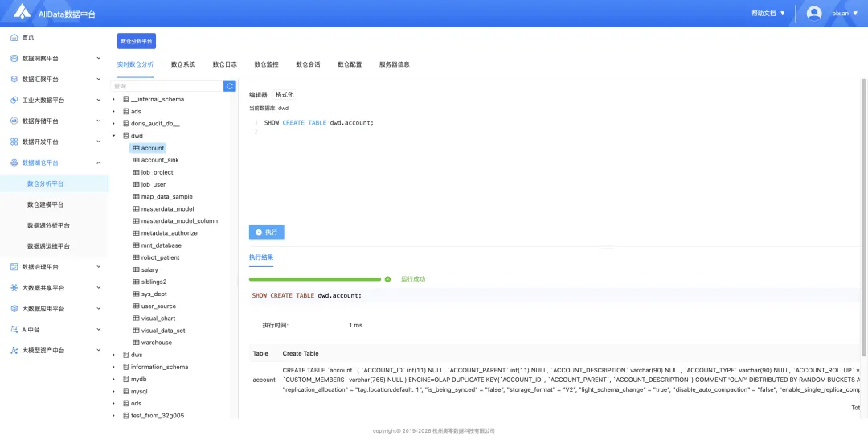Click the table icon of job_project
The height and width of the screenshot is (440, 868).
(x=136, y=172)
